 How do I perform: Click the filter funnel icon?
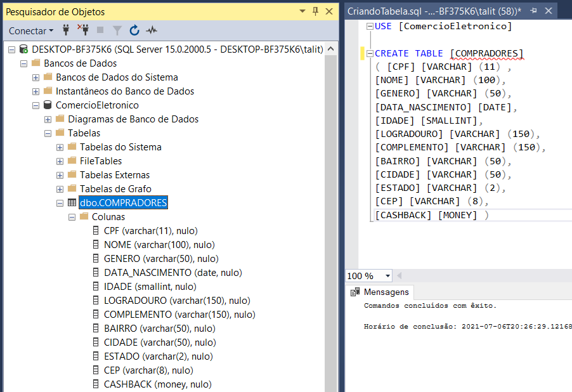[117, 30]
